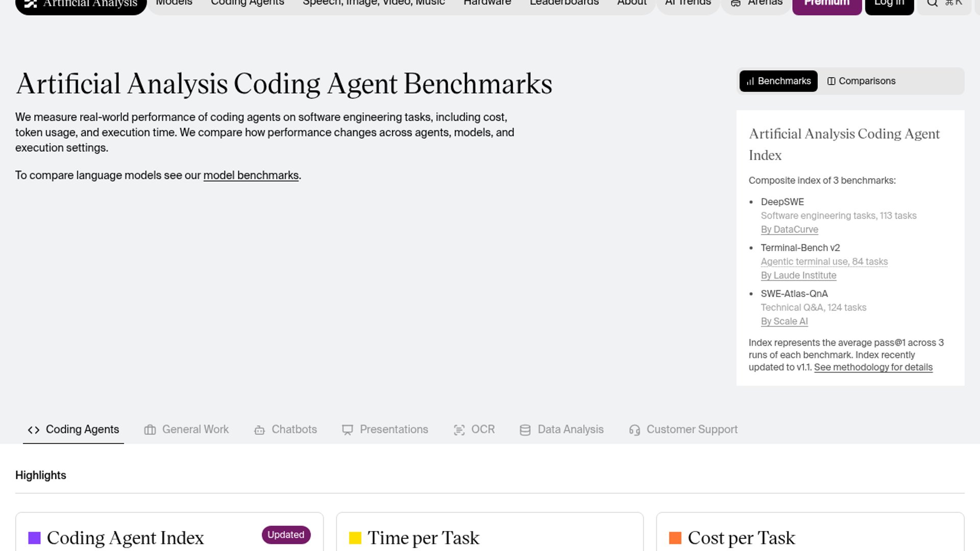980x551 pixels.
Task: Select the Chatbots tab
Action: 285,430
